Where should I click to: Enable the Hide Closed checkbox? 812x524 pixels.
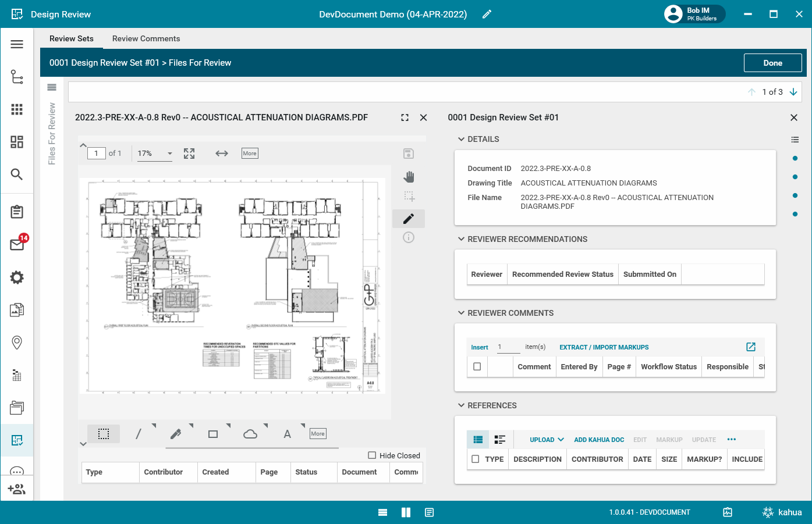372,455
